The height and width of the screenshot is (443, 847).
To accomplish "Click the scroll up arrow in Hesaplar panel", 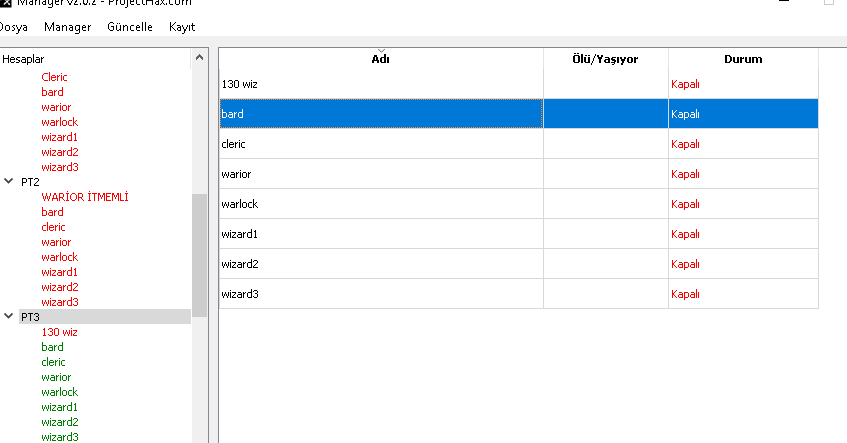I will 199,59.
